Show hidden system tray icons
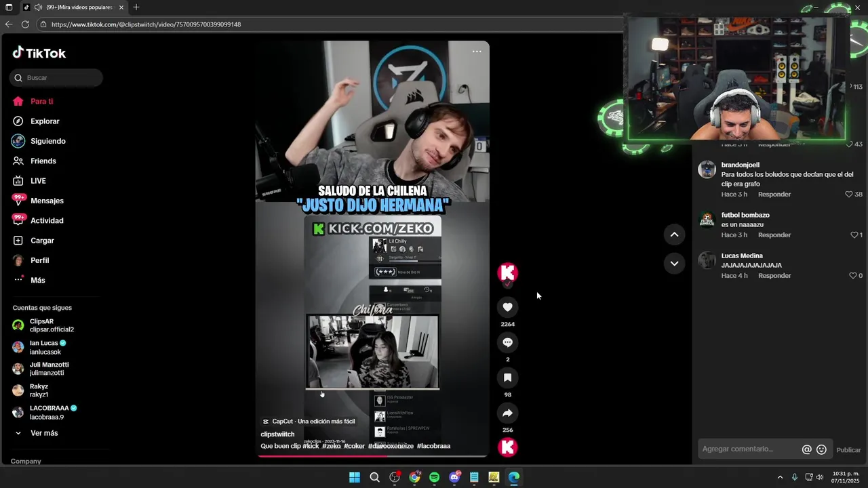This screenshot has width=868, height=488. coord(780,477)
